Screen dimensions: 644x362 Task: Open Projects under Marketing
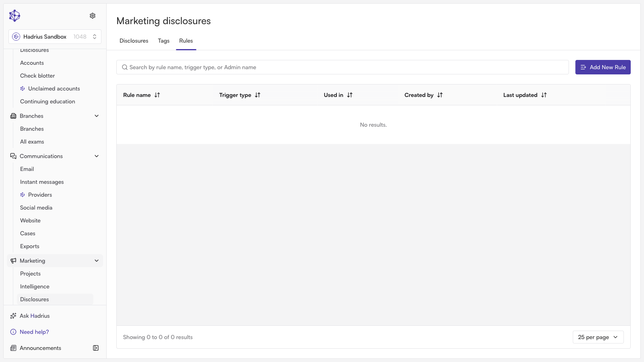coord(31,274)
